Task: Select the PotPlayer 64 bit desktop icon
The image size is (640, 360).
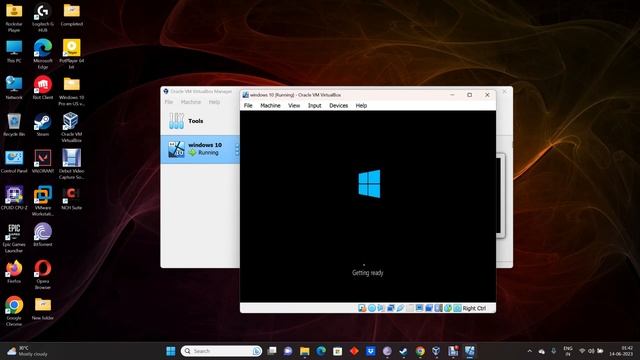Action: pos(71,54)
